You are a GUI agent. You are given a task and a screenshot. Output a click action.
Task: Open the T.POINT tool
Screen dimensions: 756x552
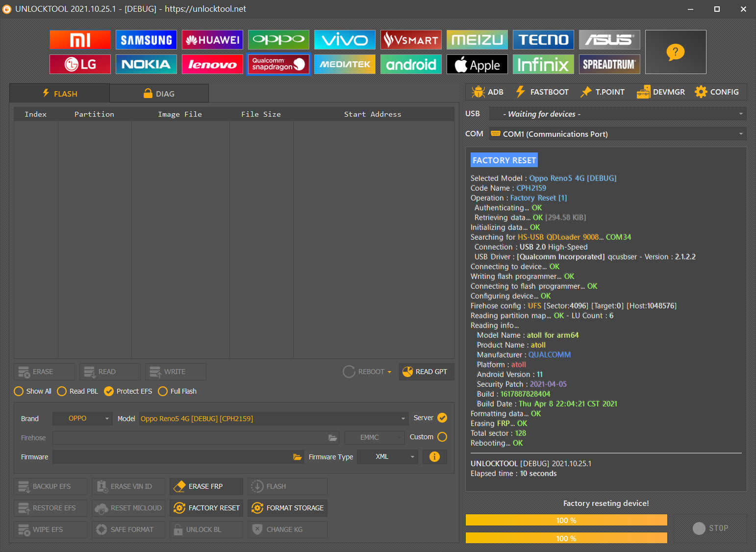click(x=602, y=92)
